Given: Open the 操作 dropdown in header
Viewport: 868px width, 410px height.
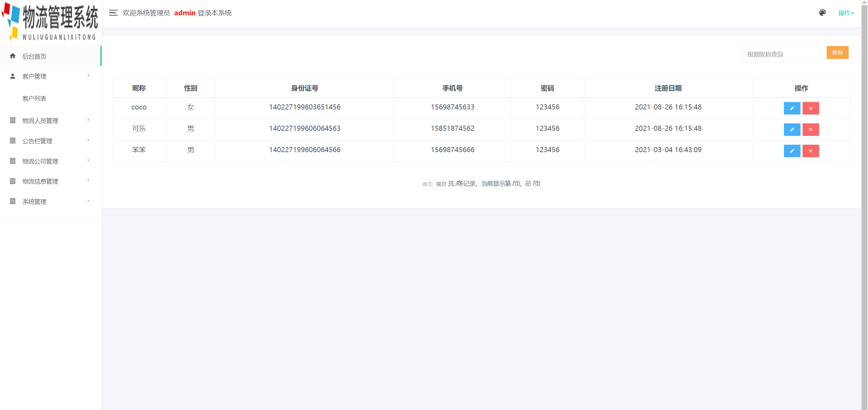Looking at the screenshot, I should coord(846,13).
